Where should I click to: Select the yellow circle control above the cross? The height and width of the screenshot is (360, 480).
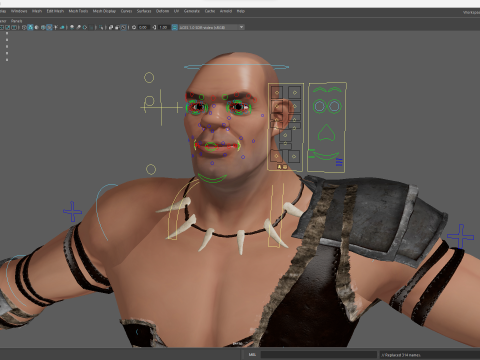pos(149,78)
